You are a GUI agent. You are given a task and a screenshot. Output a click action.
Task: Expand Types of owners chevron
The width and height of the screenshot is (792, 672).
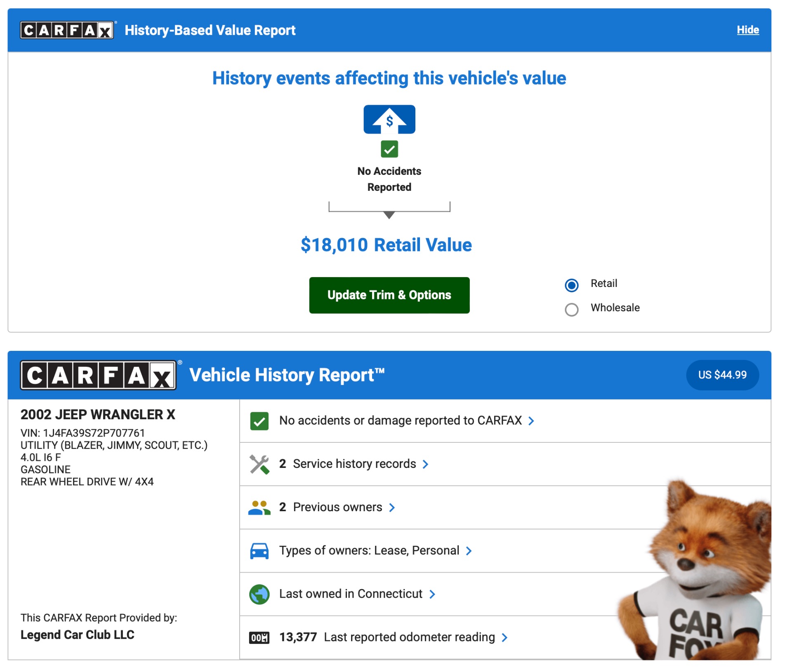coord(469,551)
